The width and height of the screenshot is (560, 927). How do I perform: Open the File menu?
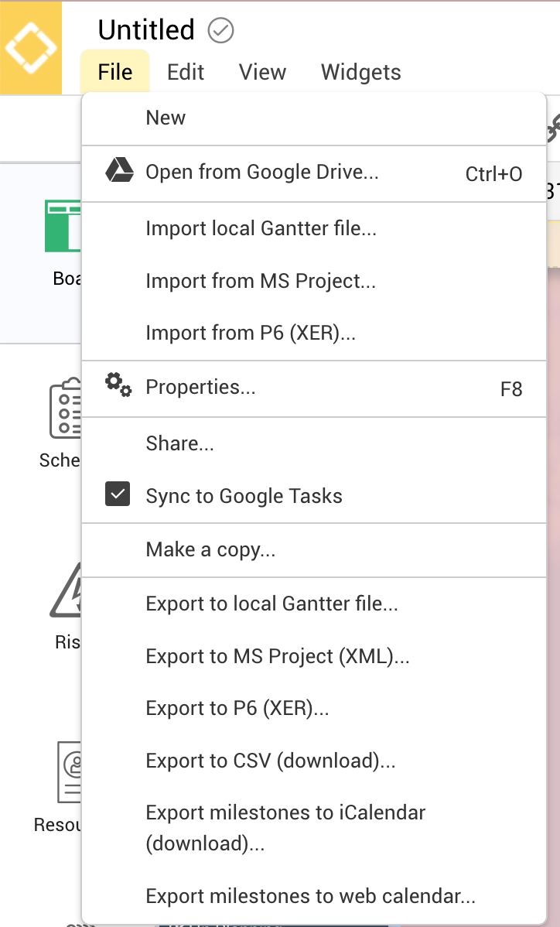(x=115, y=72)
